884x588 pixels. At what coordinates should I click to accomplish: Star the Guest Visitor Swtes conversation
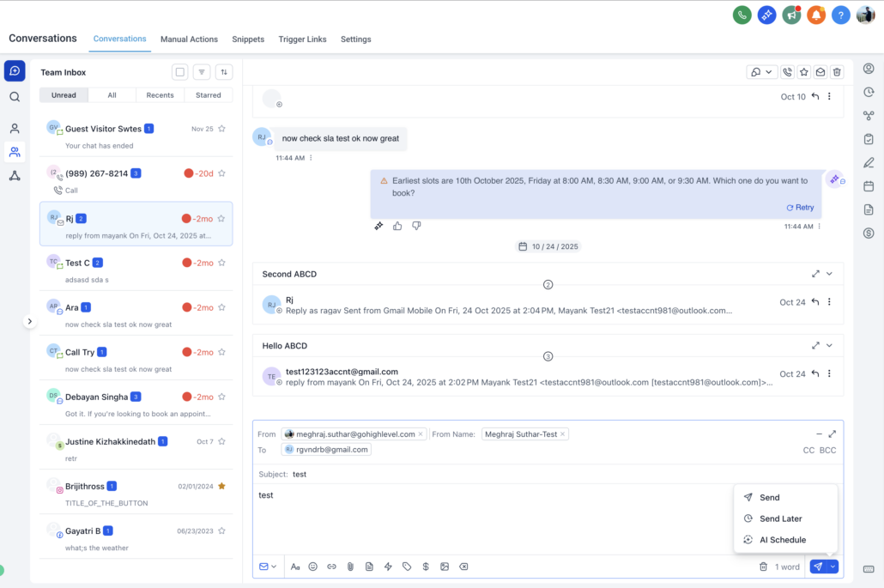tap(221, 129)
